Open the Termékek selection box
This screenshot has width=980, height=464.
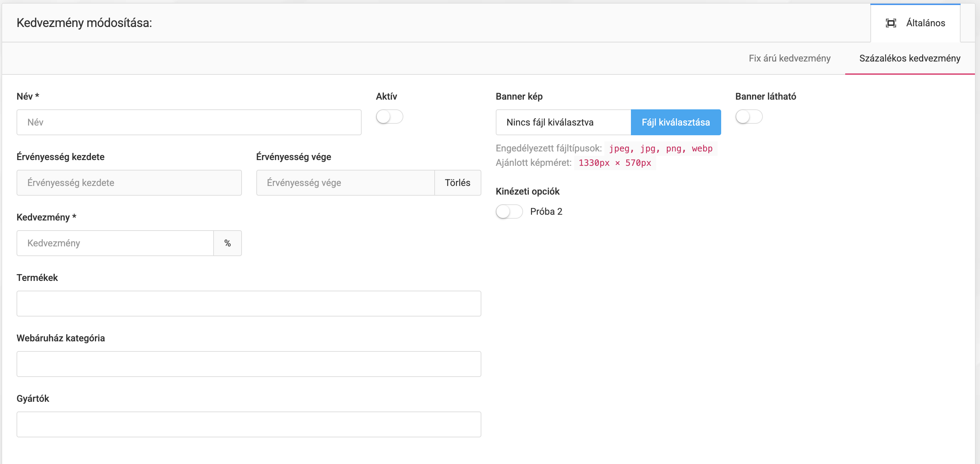pos(248,304)
